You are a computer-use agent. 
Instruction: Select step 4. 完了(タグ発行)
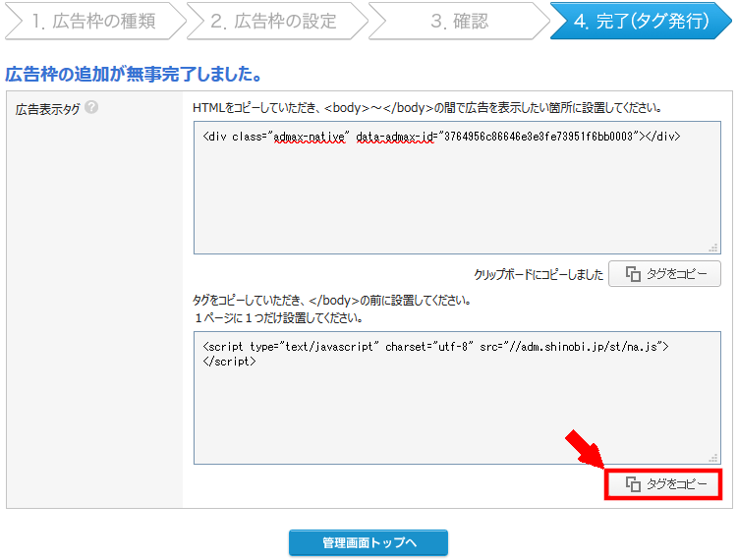(x=641, y=22)
